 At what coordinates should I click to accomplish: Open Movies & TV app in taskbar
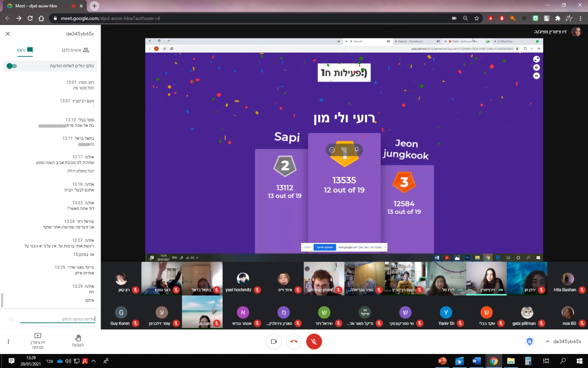pos(459,361)
